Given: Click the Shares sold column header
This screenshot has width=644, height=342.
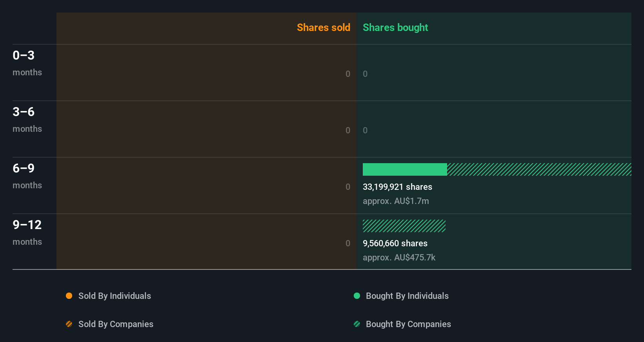Looking at the screenshot, I should pos(324,27).
